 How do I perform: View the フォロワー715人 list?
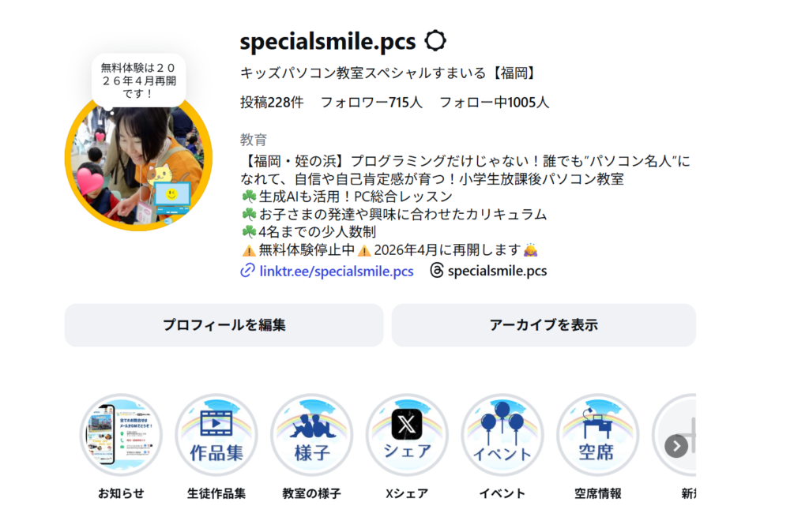click(371, 103)
